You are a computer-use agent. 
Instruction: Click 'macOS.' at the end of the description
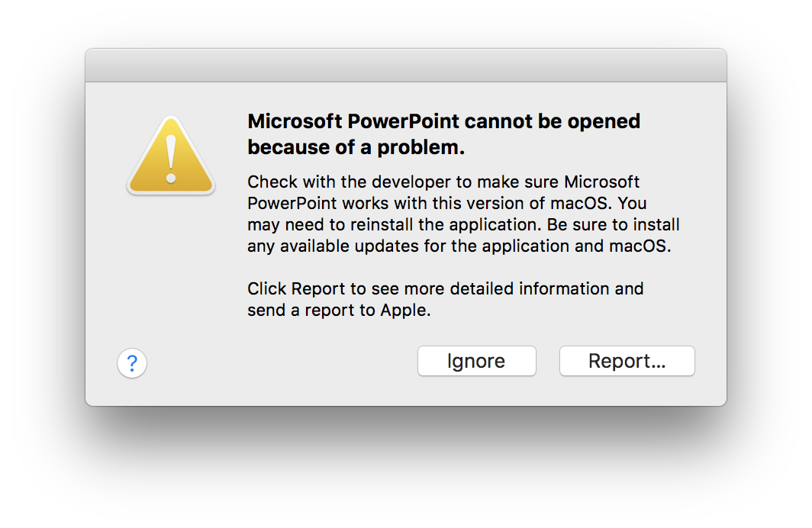(x=640, y=246)
